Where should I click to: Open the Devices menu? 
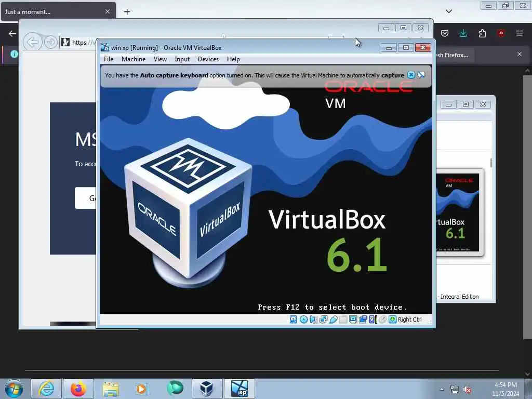208,59
